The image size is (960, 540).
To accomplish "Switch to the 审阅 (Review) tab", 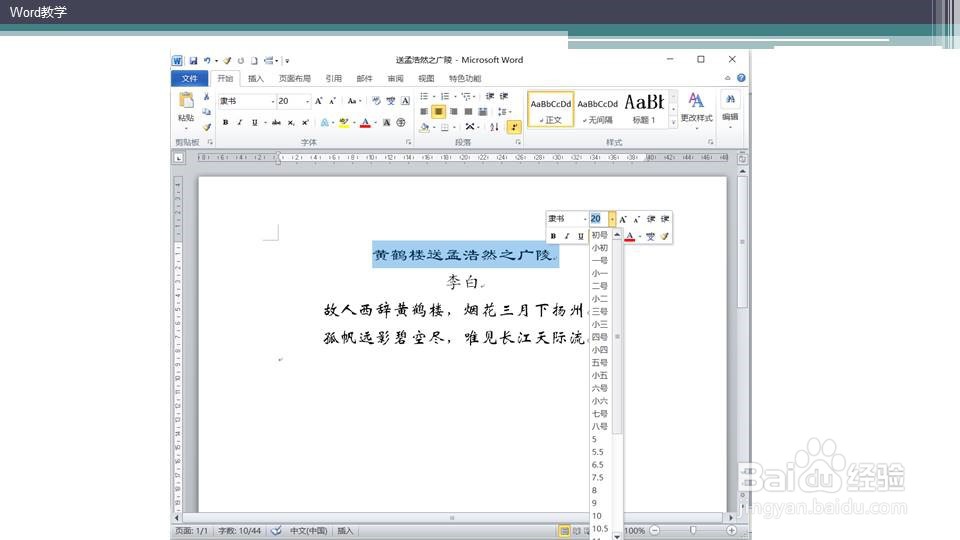I will coord(396,78).
